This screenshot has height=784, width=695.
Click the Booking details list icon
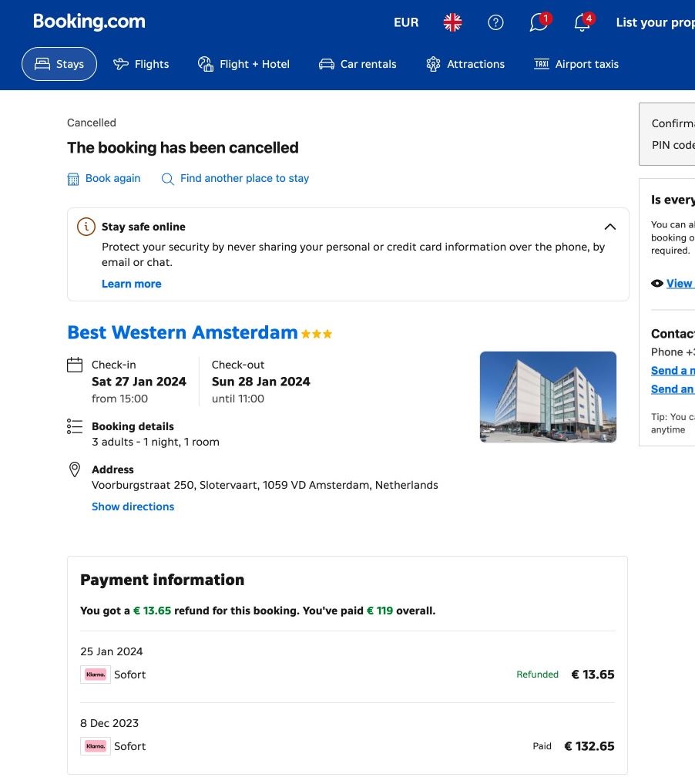click(x=75, y=426)
